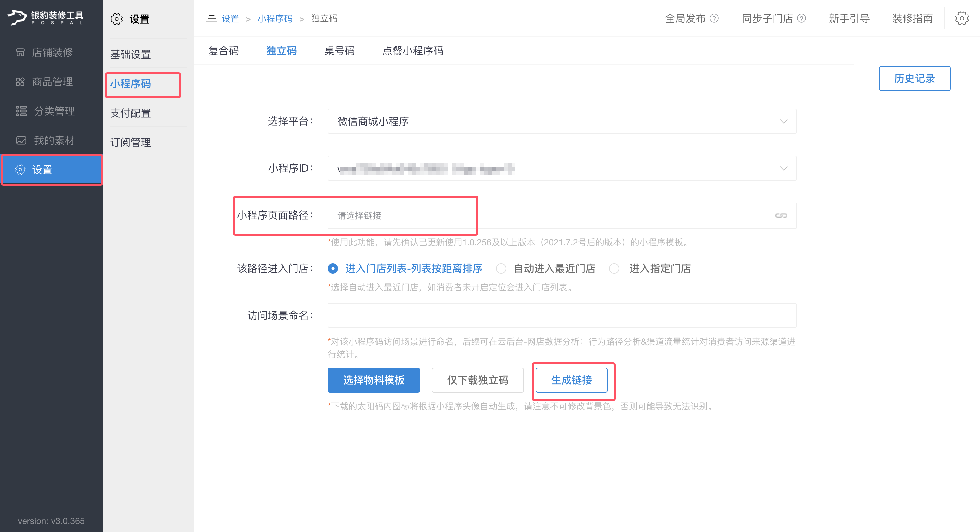The image size is (980, 532).
Task: Click 全局发布 in the top bar
Action: [x=685, y=19]
